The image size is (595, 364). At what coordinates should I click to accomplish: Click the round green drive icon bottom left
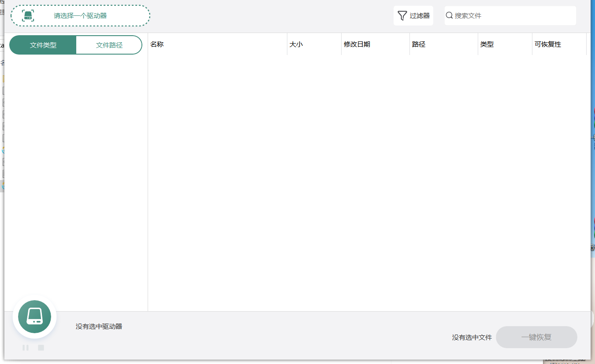click(34, 316)
